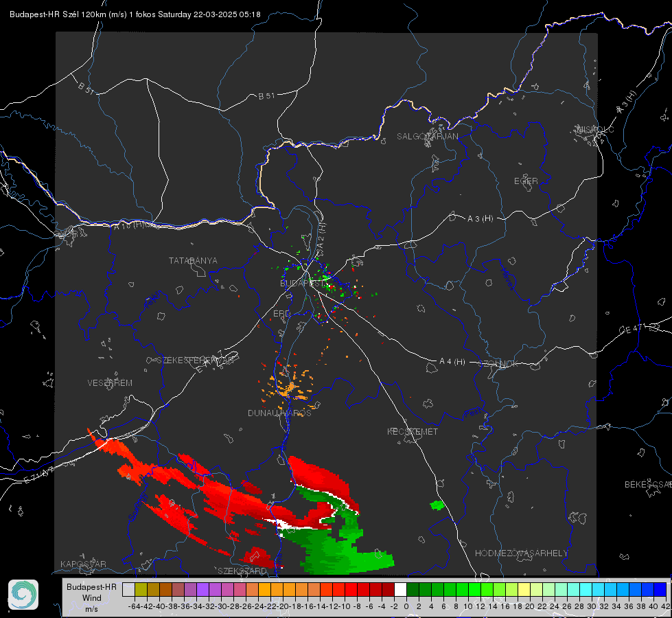Click the BUDAPEST city label
The height and width of the screenshot is (618, 672).
[x=301, y=284]
